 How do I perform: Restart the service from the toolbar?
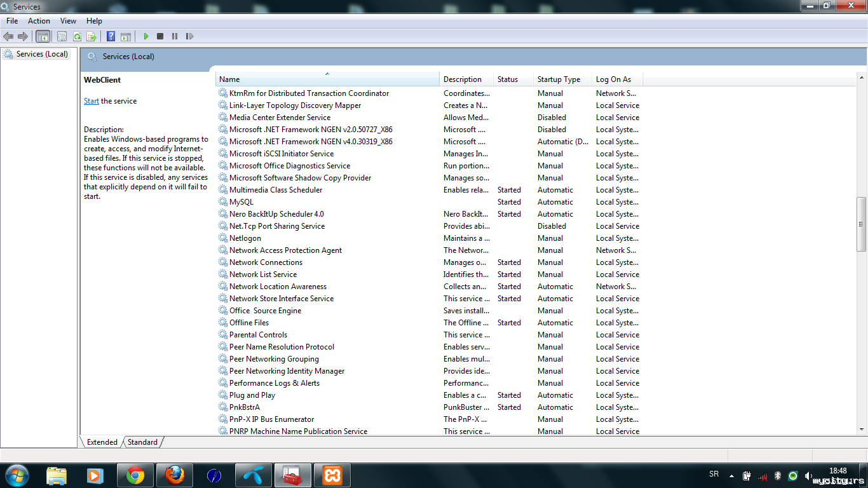189,36
